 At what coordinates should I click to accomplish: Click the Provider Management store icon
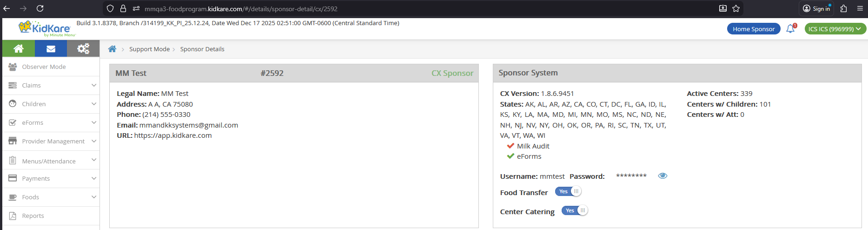13,141
